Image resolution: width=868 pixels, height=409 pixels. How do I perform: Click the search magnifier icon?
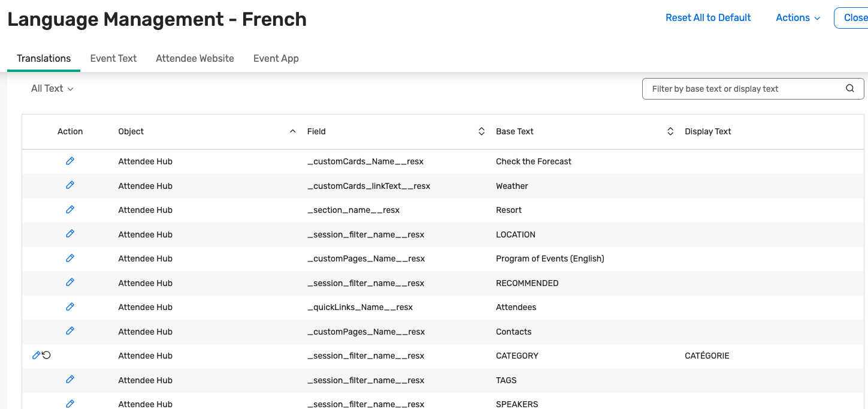(849, 89)
